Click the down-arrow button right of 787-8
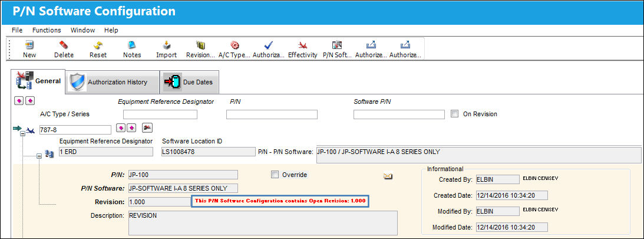 pos(120,128)
